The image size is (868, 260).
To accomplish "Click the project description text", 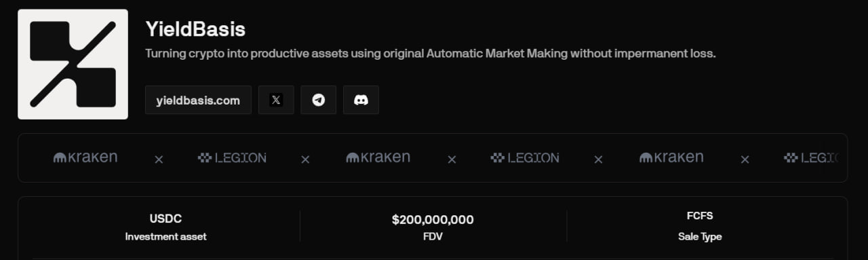I will 431,53.
